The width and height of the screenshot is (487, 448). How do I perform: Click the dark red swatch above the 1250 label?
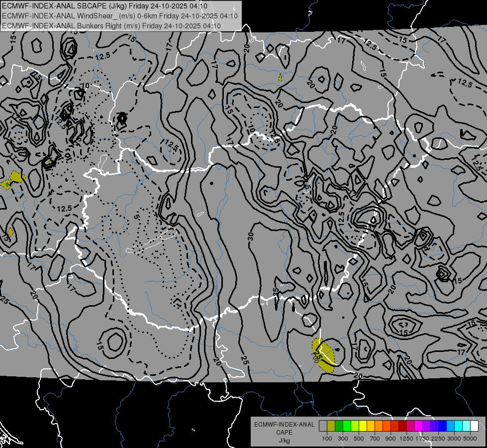402,426
